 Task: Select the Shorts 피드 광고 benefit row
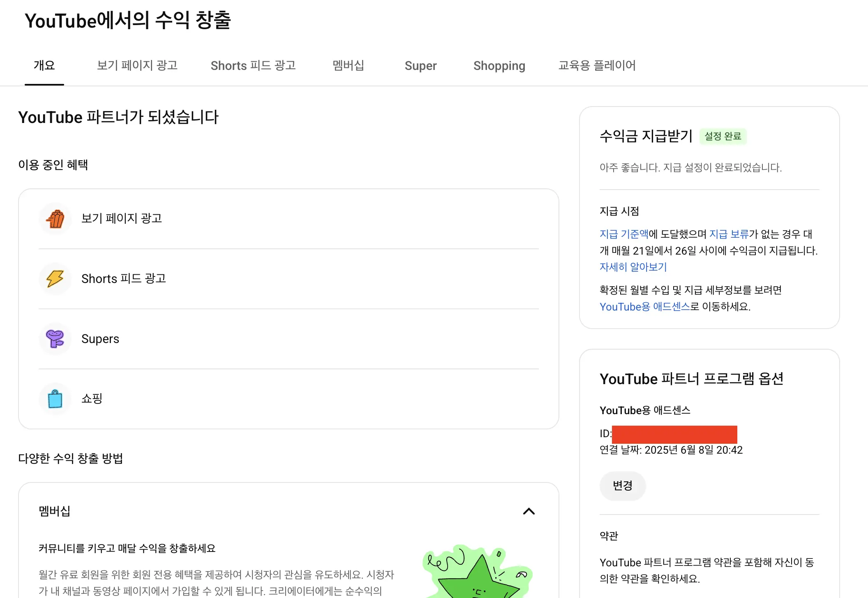tap(288, 279)
